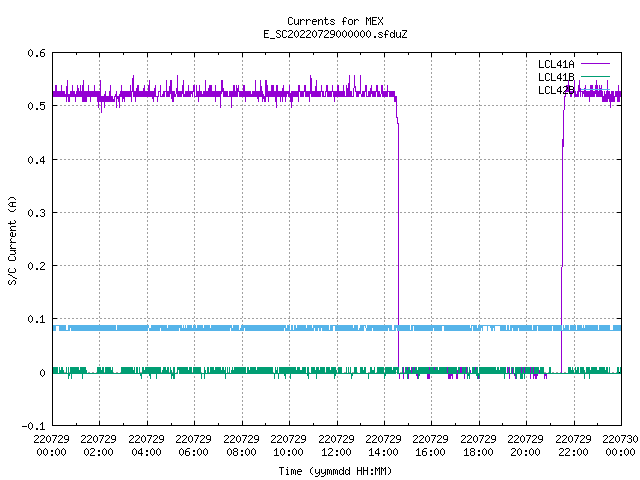Click the x-axis tick '220729 22:00'
Viewport: 640px width, 480px height.
[573, 445]
